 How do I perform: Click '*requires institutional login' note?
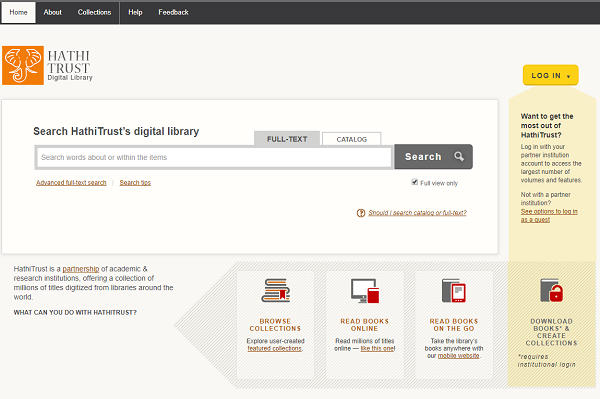point(546,361)
